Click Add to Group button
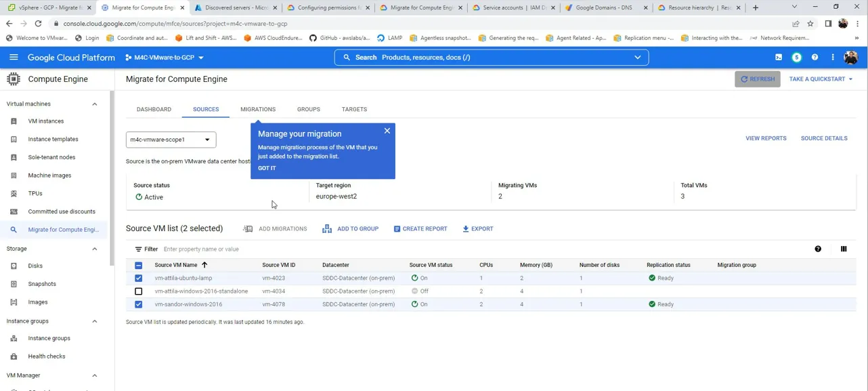Screen dimensions: 868x391 click(x=351, y=229)
